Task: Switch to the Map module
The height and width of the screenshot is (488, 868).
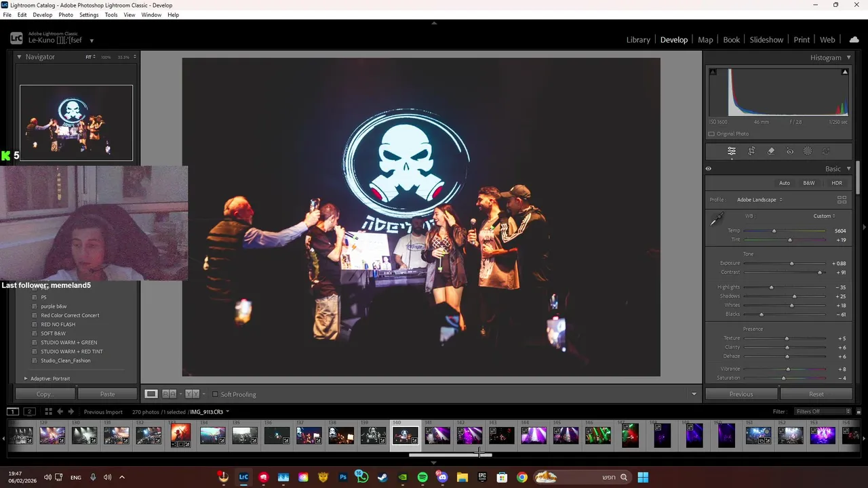Action: (x=705, y=40)
